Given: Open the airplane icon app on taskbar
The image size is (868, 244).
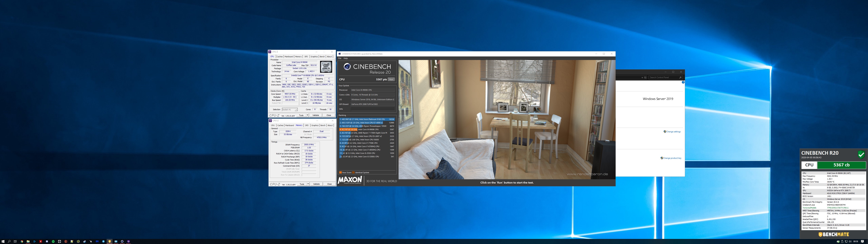Looking at the screenshot, I should click(x=91, y=241).
